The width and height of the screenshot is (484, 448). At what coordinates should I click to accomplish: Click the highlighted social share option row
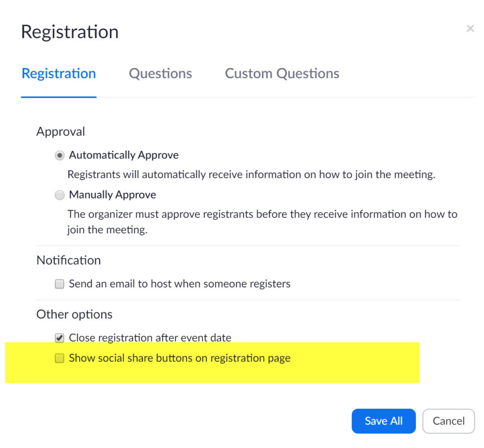[213, 362]
